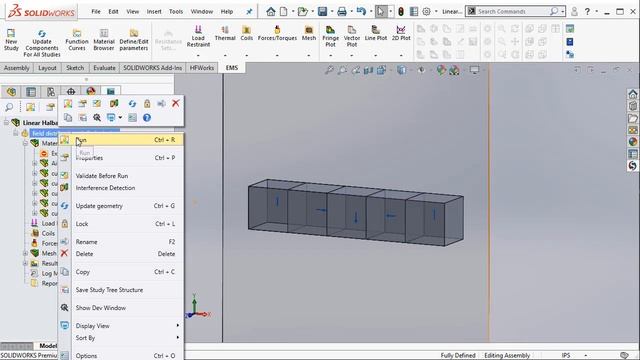Open the Options gear dropdown arrow
Image resolution: width=640 pixels, height=360 pixels.
click(436, 11)
